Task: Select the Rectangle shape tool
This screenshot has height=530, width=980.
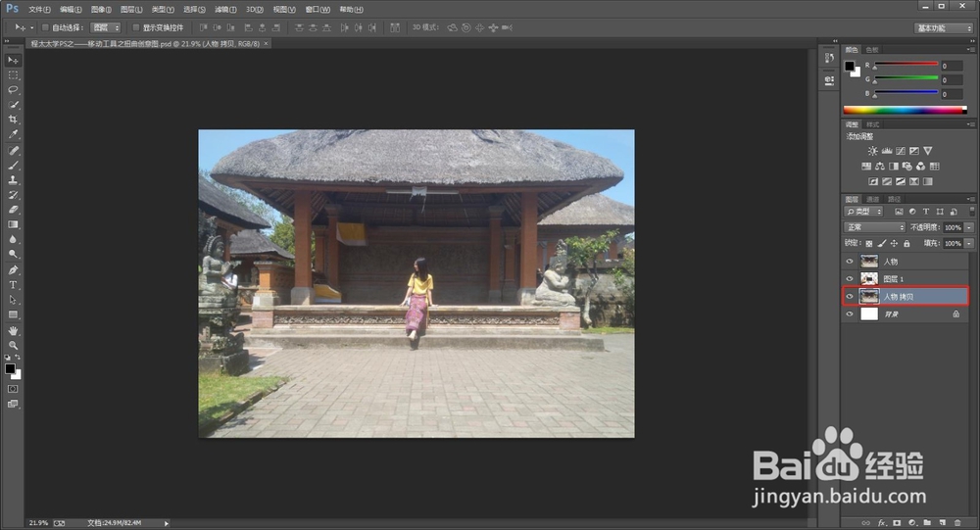Action: pos(13,315)
